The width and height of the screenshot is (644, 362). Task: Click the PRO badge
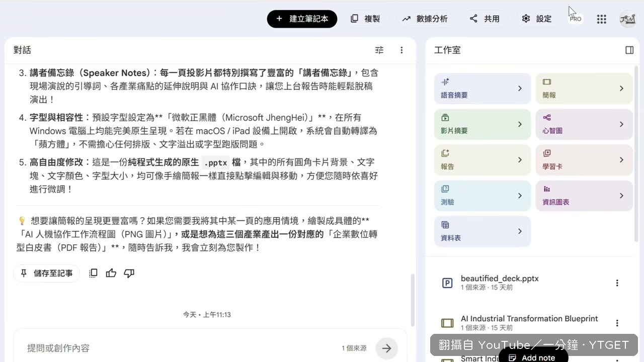pyautogui.click(x=576, y=19)
